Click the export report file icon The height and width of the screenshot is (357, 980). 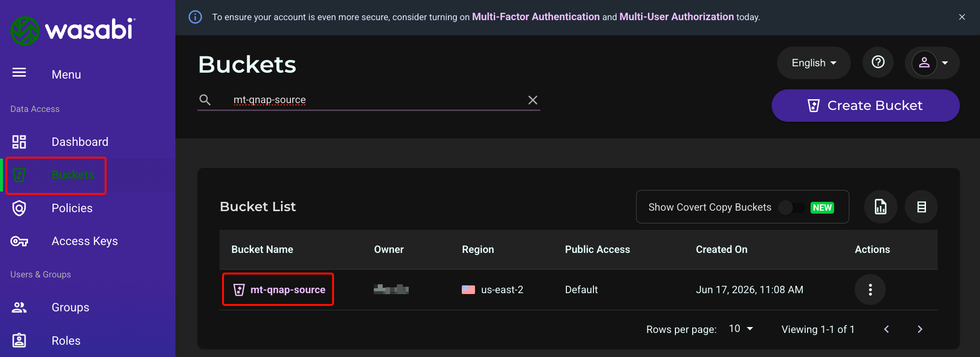[881, 207]
